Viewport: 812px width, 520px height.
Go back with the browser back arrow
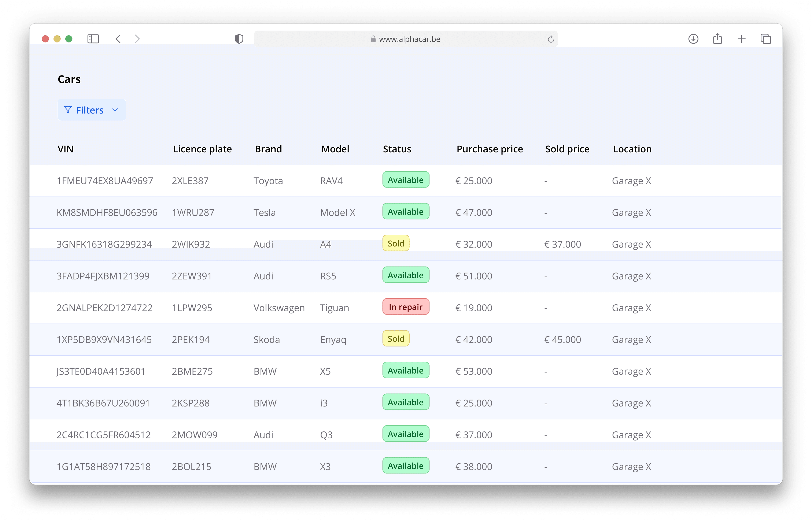tap(118, 39)
